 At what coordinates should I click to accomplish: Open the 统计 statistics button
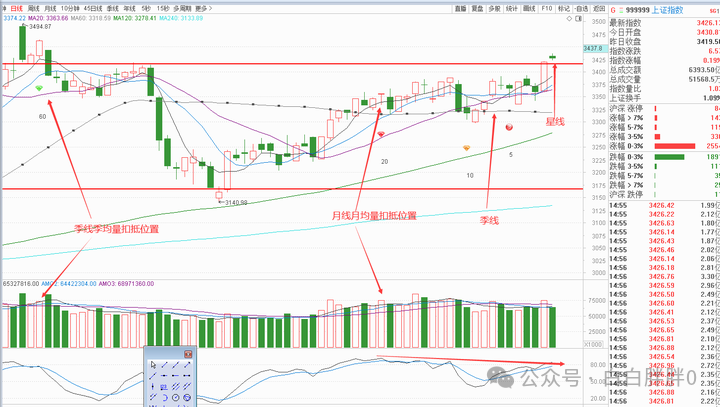click(512, 9)
